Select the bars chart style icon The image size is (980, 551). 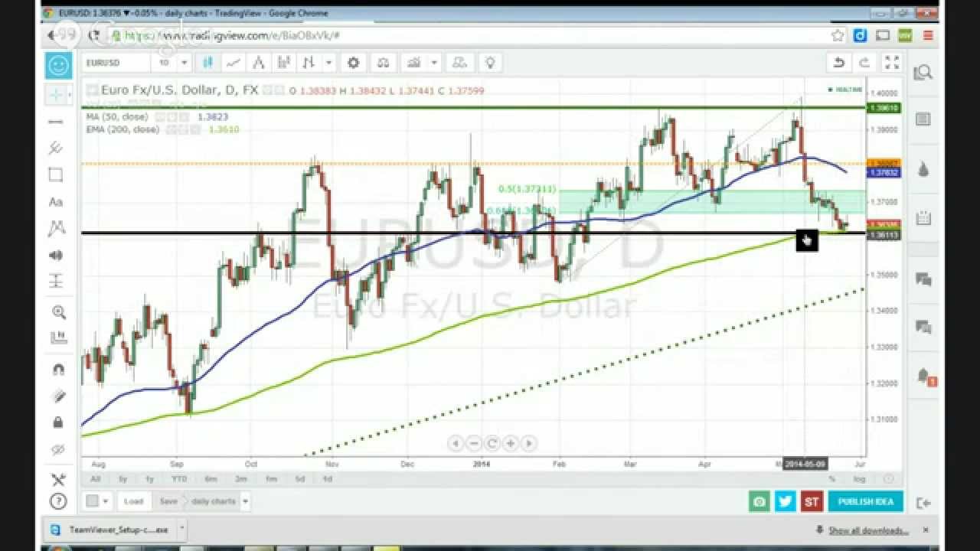pos(284,63)
